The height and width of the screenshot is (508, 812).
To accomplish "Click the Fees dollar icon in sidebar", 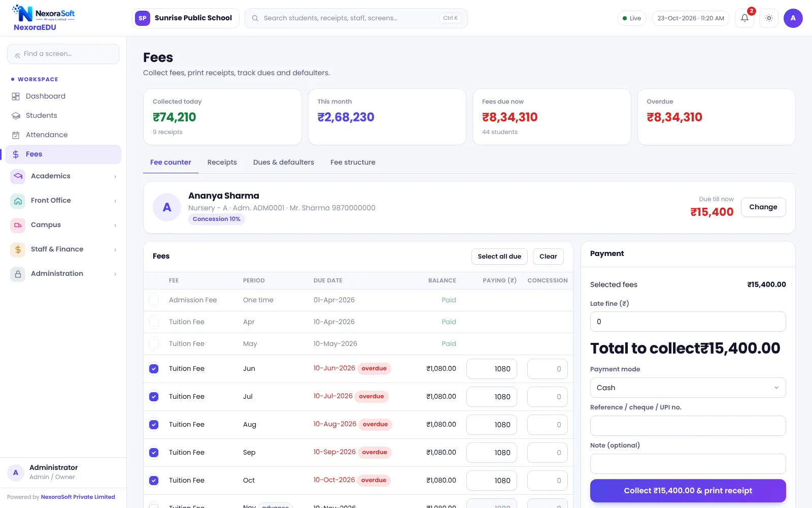I will tap(16, 154).
